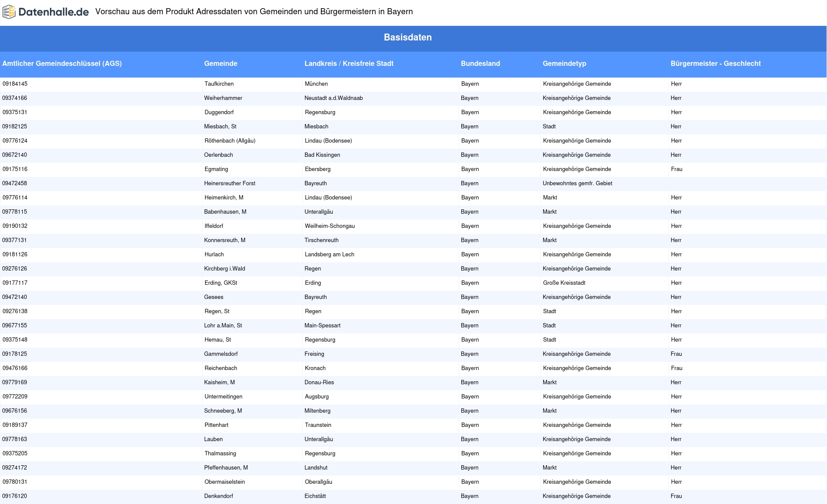Select Babenhausen, M cell
Viewport: 827px width, 504px height.
click(x=225, y=212)
